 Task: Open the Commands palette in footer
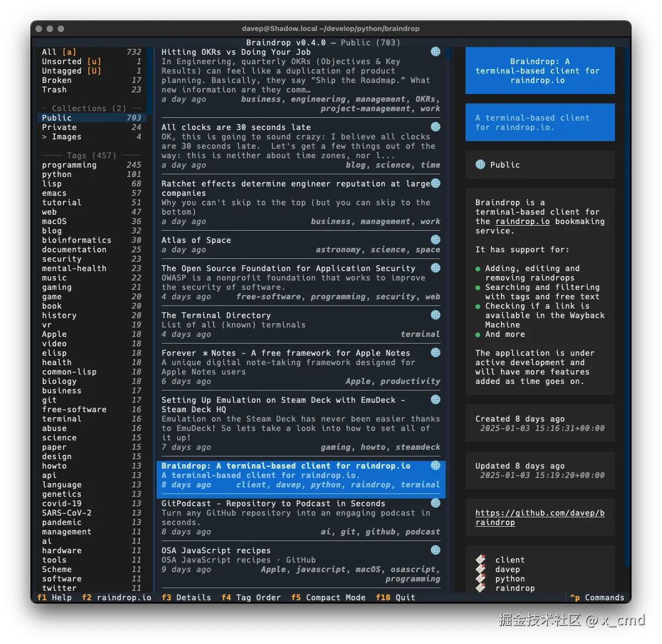[x=597, y=597]
